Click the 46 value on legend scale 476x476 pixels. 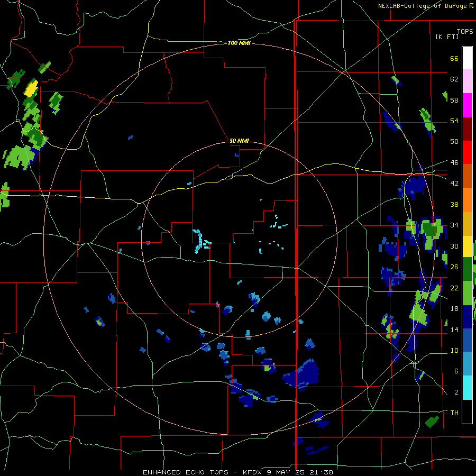click(x=454, y=163)
